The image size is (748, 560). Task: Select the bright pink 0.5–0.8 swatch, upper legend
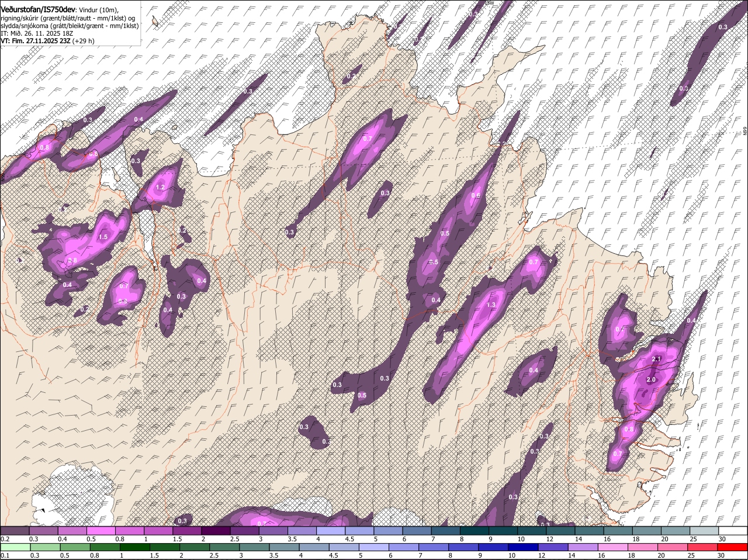click(101, 530)
